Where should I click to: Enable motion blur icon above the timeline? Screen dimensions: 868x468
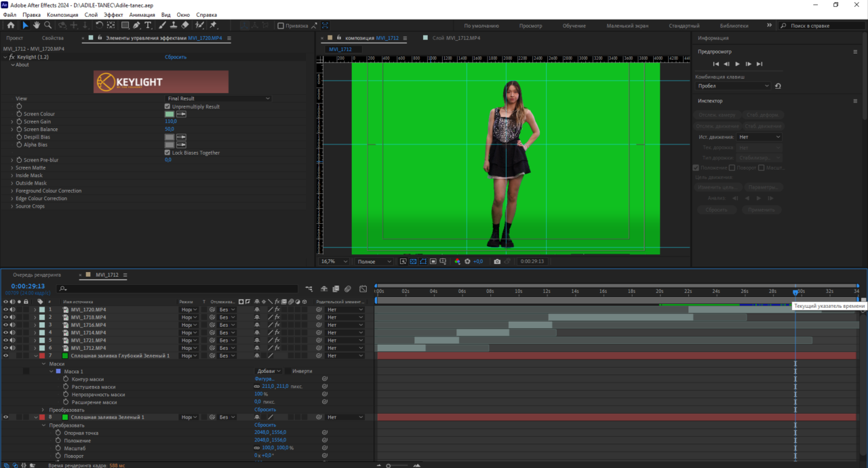(348, 289)
